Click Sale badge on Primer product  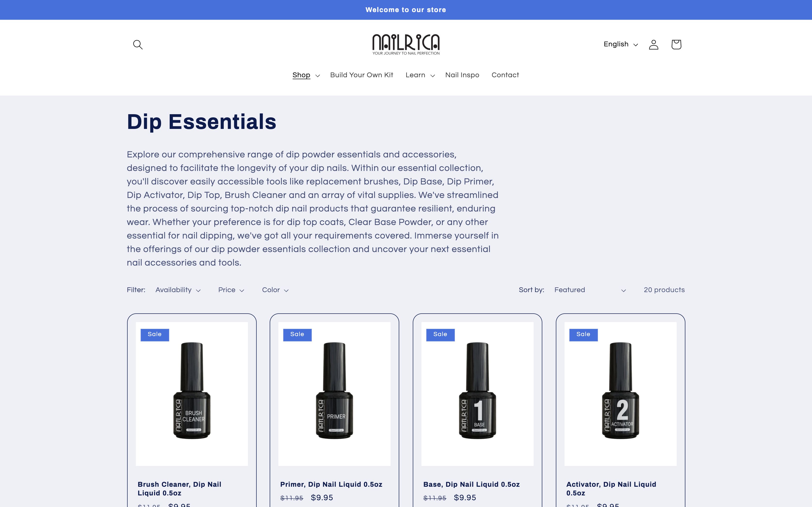pyautogui.click(x=297, y=335)
